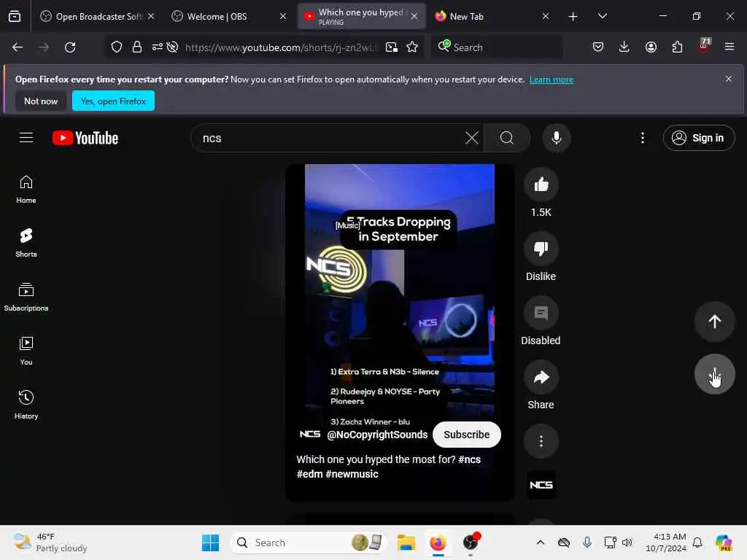The height and width of the screenshot is (560, 747).
Task: Reload the current page
Action: click(70, 47)
